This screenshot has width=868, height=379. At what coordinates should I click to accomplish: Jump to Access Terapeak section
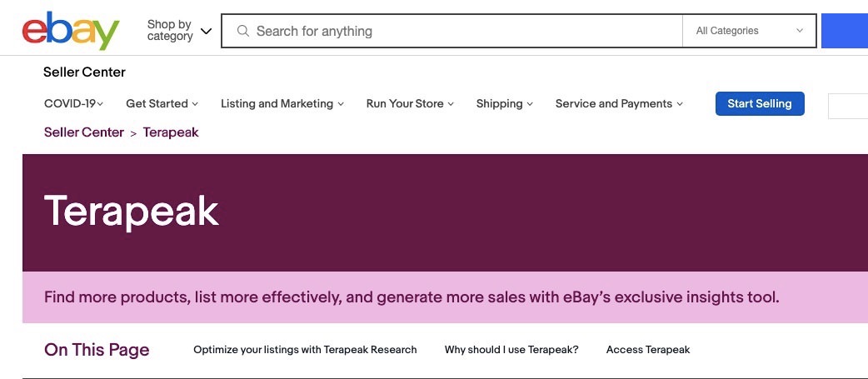pos(648,350)
